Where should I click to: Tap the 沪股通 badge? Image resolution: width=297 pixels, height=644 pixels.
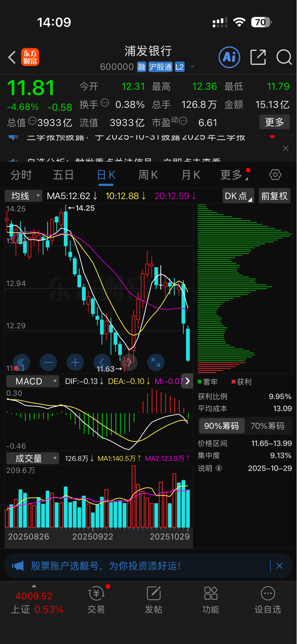[160, 67]
